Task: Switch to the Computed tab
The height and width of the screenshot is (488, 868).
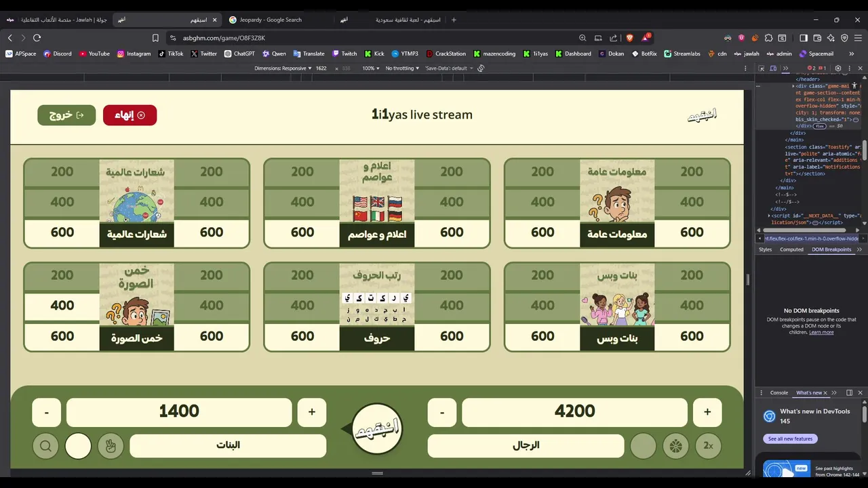Action: (x=791, y=249)
